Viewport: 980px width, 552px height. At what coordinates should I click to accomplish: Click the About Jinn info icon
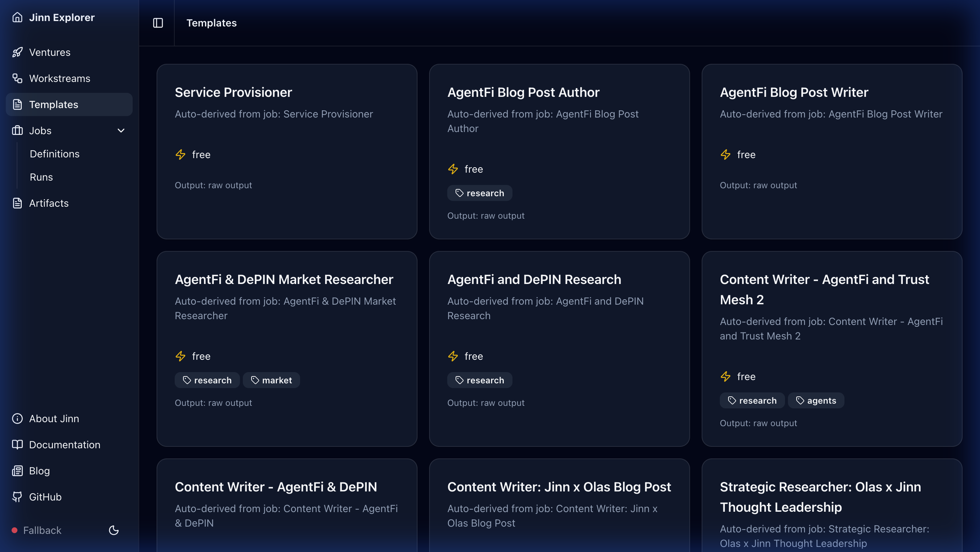click(x=17, y=419)
